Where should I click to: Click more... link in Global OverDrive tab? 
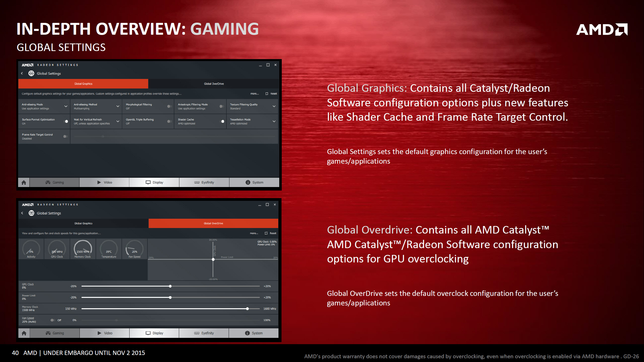tap(254, 233)
